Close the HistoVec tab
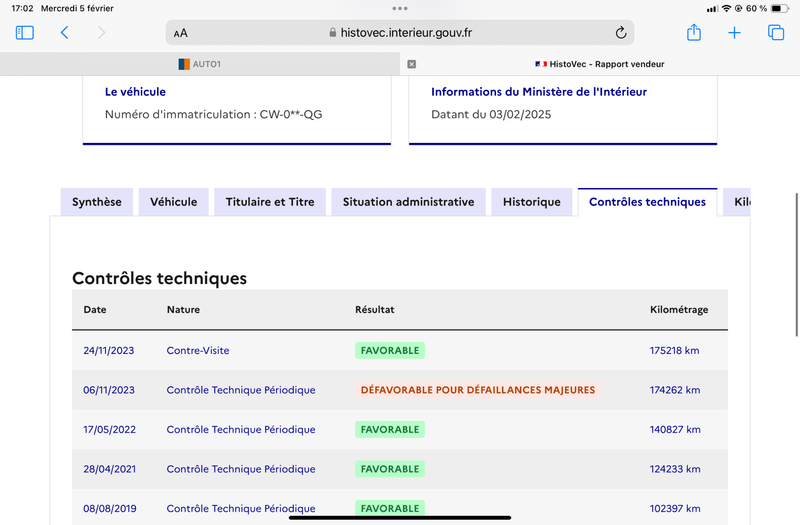This screenshot has width=800, height=525. 412,64
